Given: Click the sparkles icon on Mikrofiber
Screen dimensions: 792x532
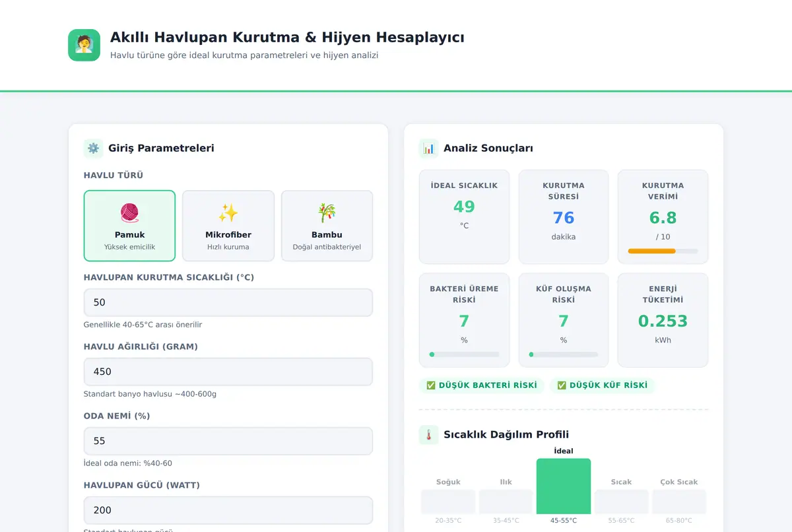Looking at the screenshot, I should coord(228,213).
